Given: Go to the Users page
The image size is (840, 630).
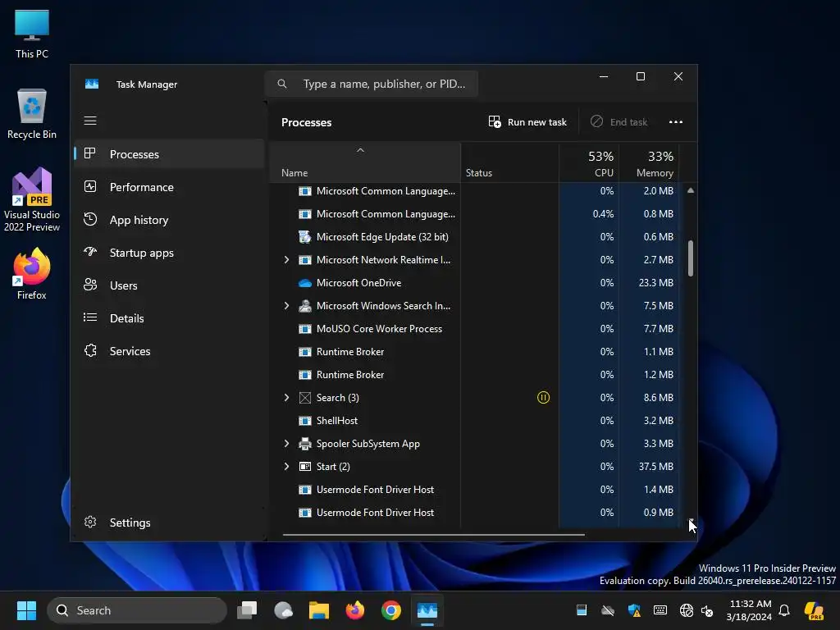Looking at the screenshot, I should click(169, 285).
